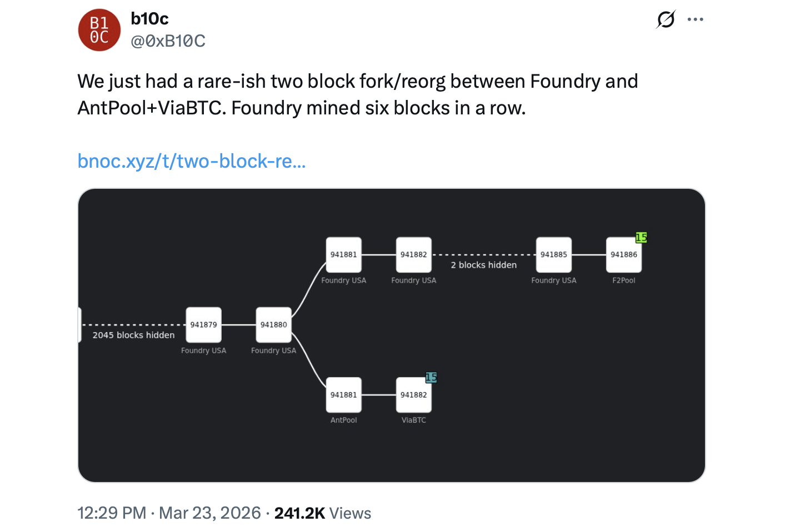The width and height of the screenshot is (790, 532).
Task: Click the b10c display name
Action: pos(149,18)
